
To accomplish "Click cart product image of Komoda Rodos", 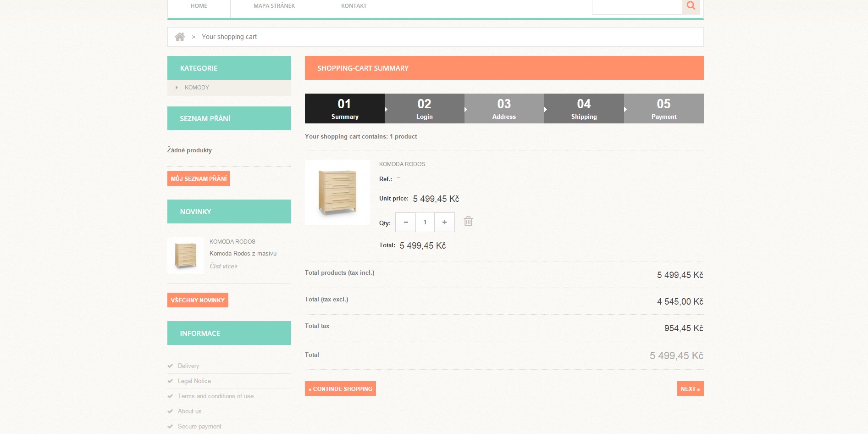I will click(x=337, y=192).
